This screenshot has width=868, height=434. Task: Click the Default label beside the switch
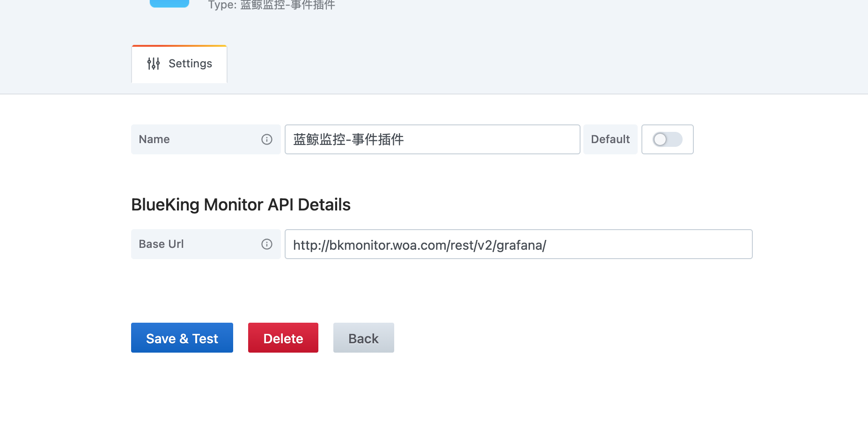pos(610,139)
